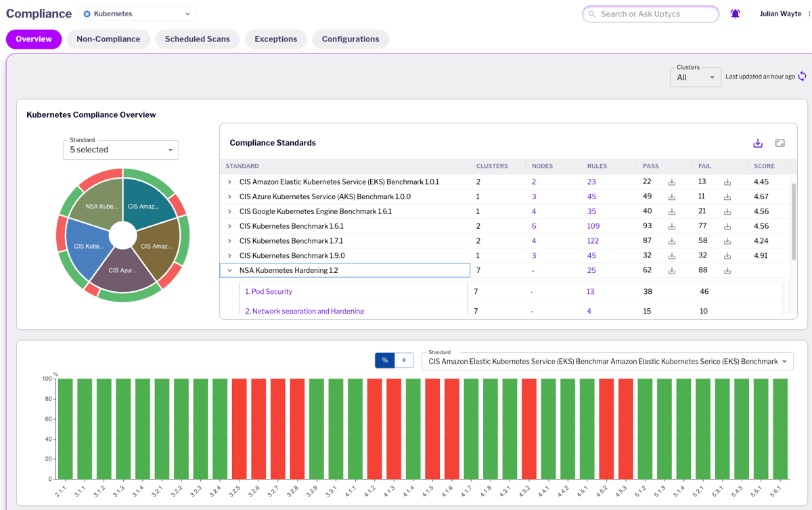Open the Configurations tab

tap(351, 39)
